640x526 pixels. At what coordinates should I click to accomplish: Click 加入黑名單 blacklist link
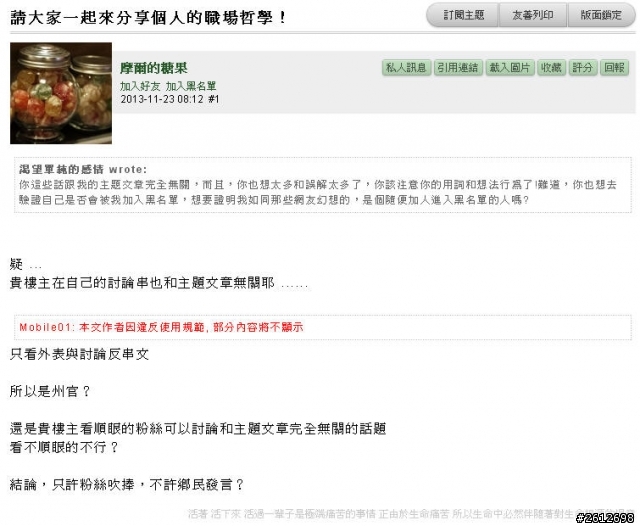click(191, 86)
